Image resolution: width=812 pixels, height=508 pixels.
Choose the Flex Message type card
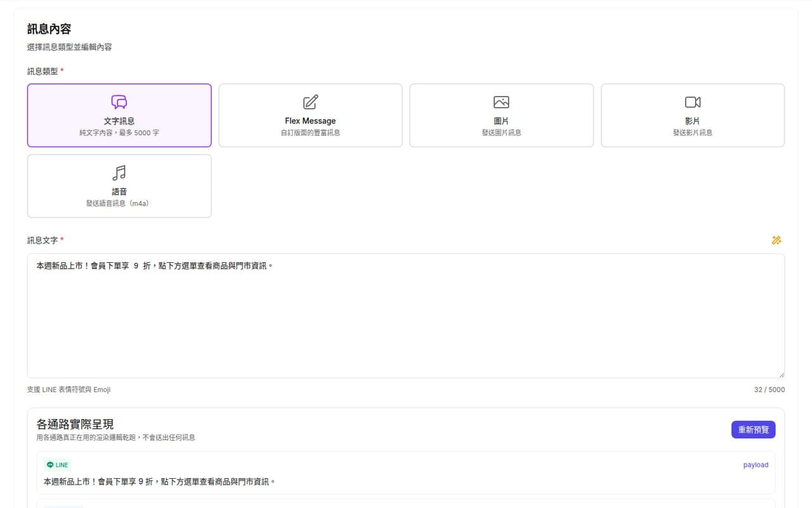coord(310,116)
